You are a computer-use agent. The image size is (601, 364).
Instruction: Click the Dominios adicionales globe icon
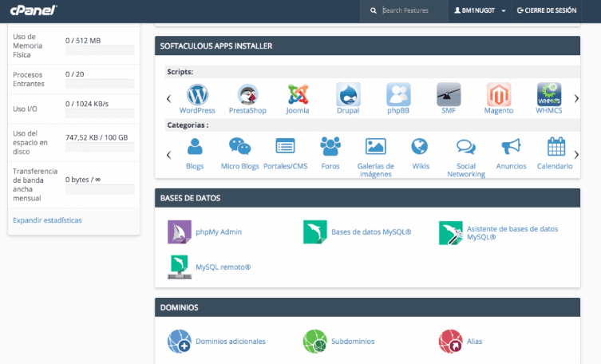pos(180,341)
